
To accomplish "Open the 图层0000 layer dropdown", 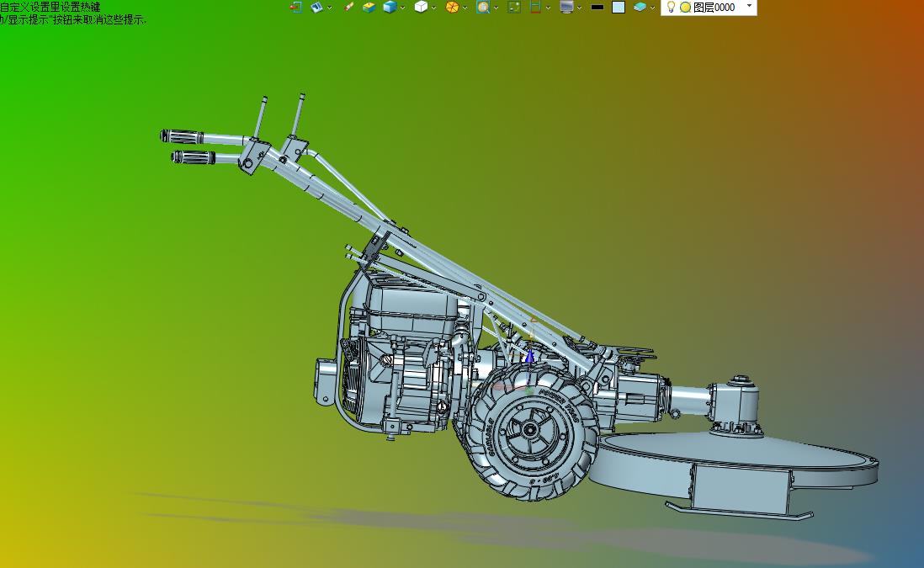I will pos(750,5).
